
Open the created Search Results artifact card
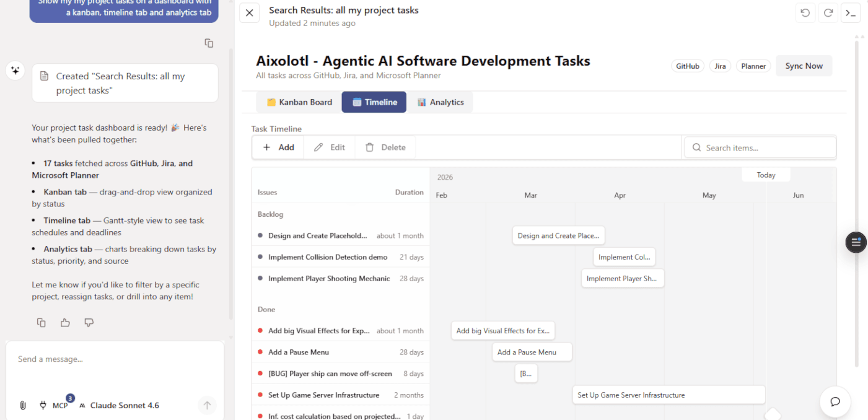125,83
